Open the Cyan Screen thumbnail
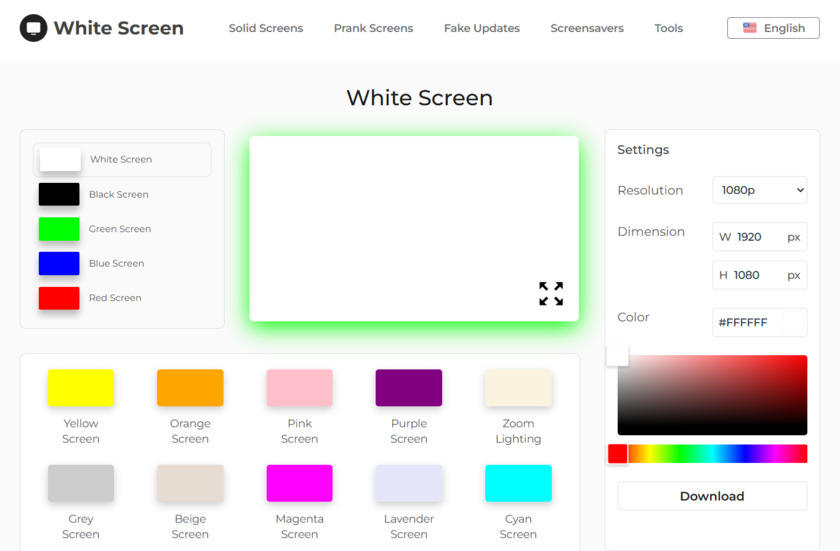This screenshot has width=840, height=551. tap(518, 483)
